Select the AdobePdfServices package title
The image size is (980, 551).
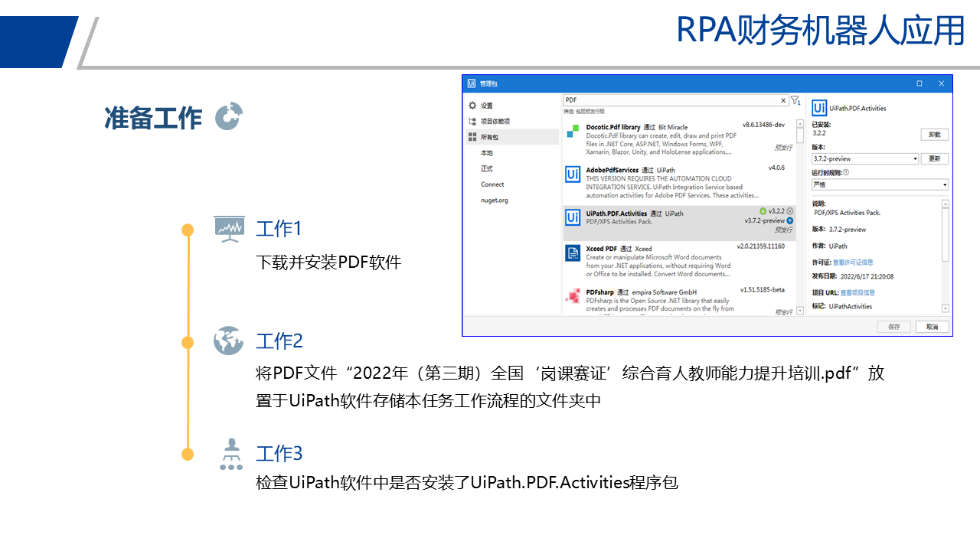(x=612, y=170)
